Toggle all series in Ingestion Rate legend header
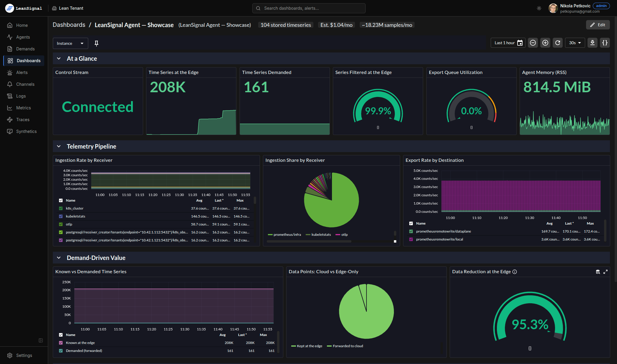The image size is (617, 364). 61,200
